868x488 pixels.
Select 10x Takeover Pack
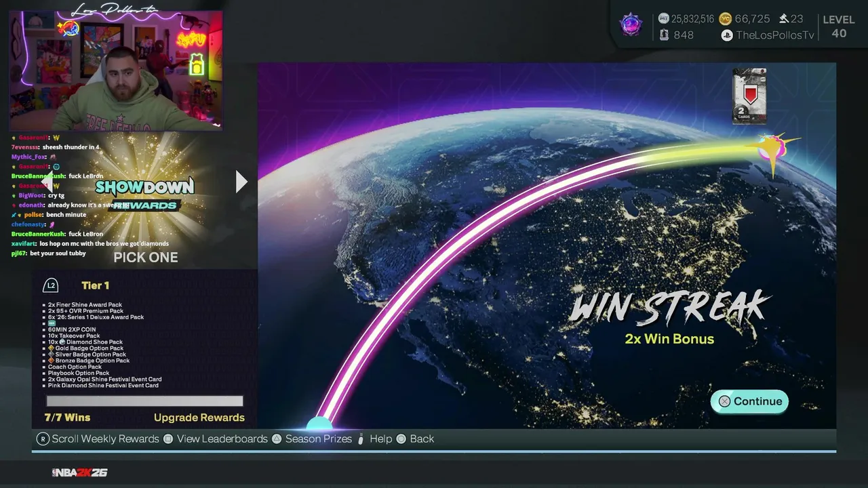(74, 335)
